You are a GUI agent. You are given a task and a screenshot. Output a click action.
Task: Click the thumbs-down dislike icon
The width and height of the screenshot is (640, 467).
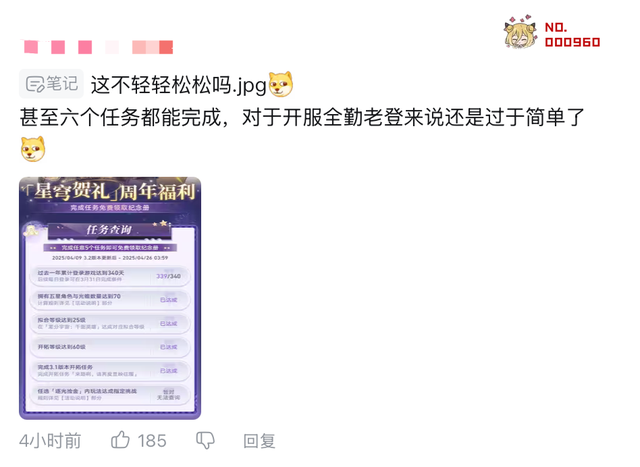[205, 440]
